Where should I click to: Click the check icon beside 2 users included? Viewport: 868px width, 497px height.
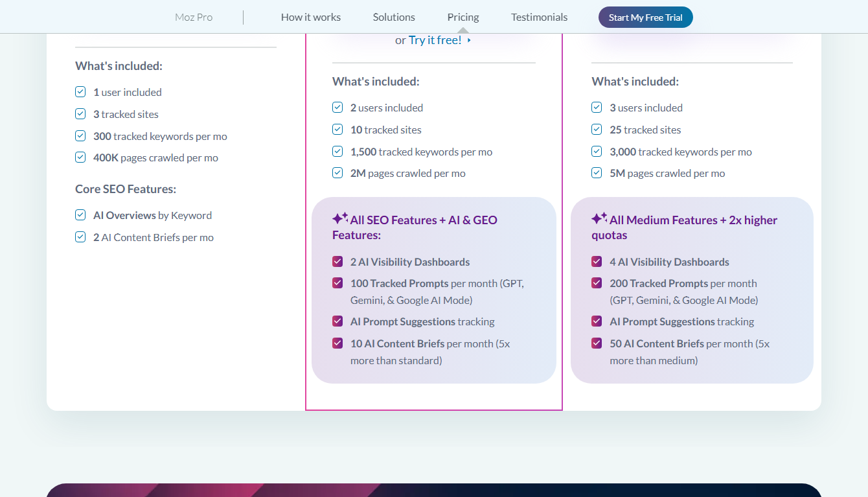(337, 108)
